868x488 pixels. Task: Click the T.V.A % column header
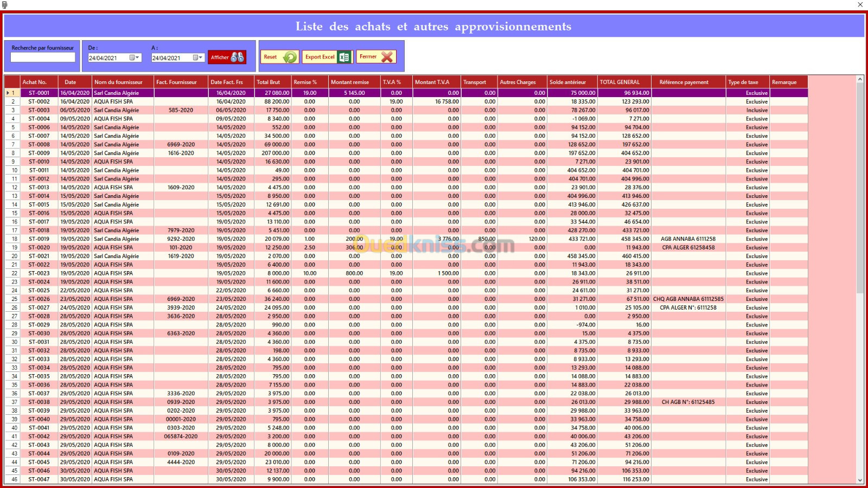pyautogui.click(x=397, y=82)
